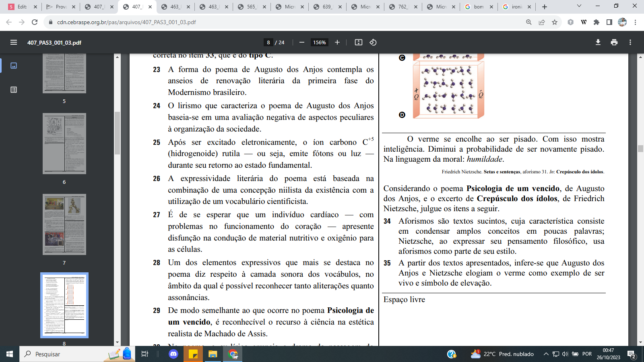Click the W extension icon
Viewport: 644px width, 362px height.
(x=584, y=22)
